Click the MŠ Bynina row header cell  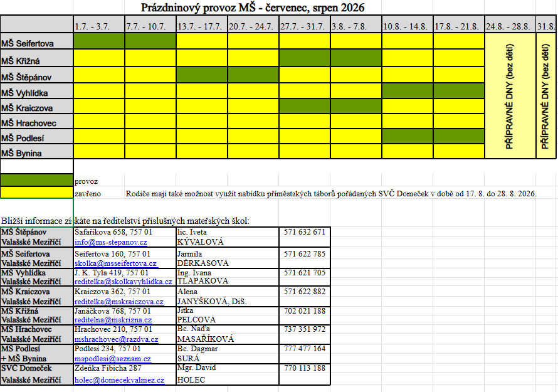click(x=37, y=152)
